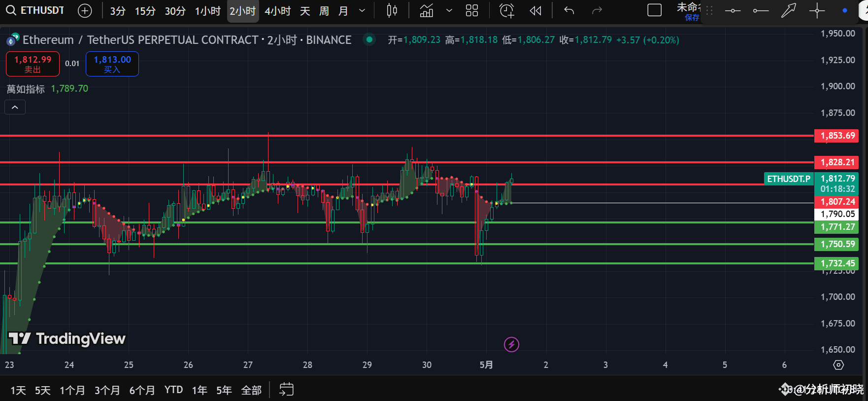Select the 1,807.24 red price label

(836, 202)
